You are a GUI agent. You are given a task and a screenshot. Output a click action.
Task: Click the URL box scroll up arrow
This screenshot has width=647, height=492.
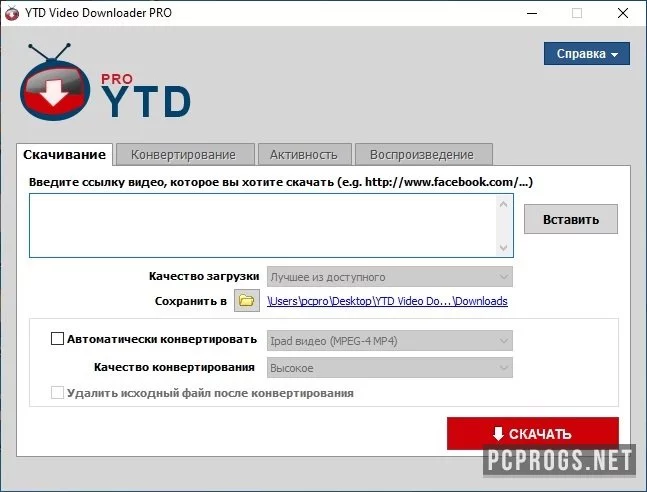503,204
